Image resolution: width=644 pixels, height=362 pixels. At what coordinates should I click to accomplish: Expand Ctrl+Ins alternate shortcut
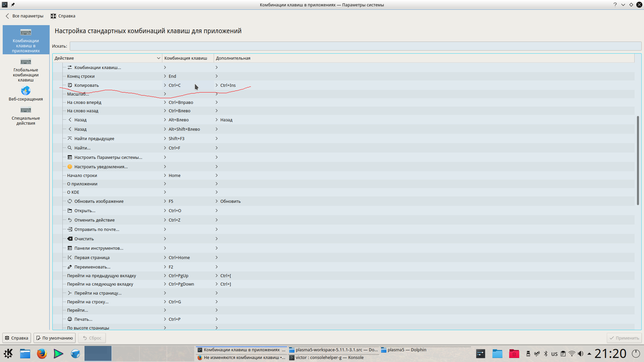click(217, 85)
